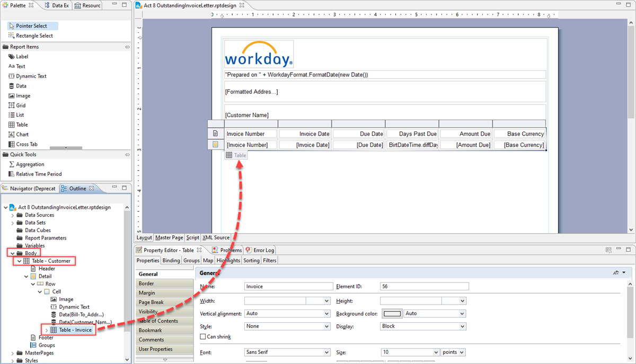The width and height of the screenshot is (636, 364).
Task: Click the header row icon in table
Action: click(x=215, y=134)
